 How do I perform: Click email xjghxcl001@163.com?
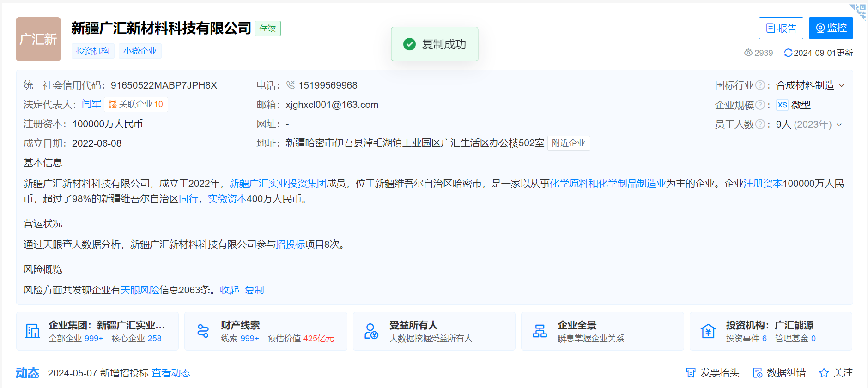(332, 105)
